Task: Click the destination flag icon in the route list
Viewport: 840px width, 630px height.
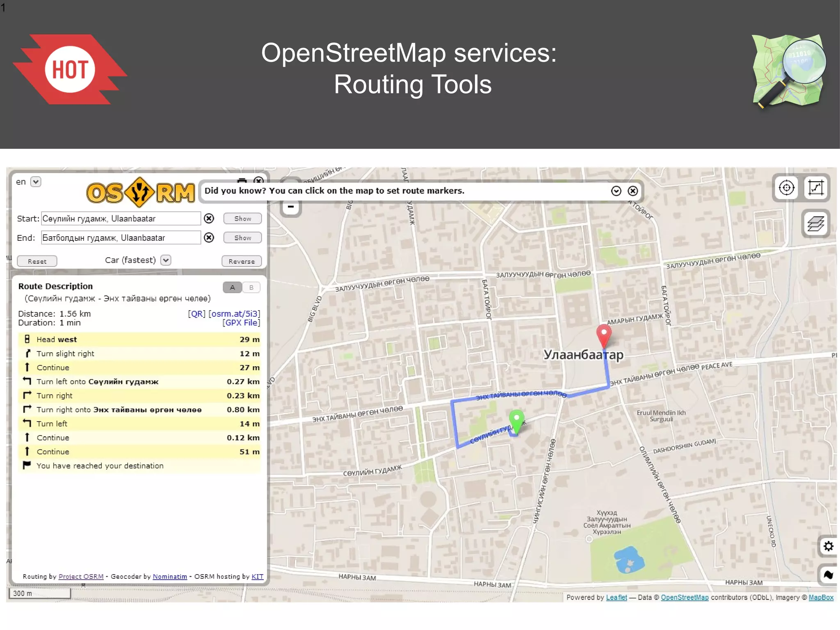Action: click(x=27, y=466)
